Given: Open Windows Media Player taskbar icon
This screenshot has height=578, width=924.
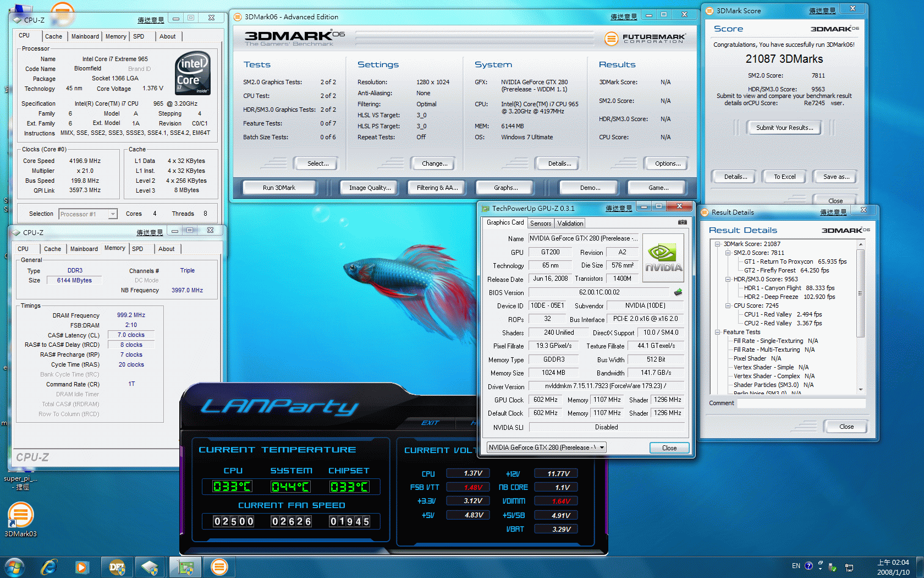Looking at the screenshot, I should [82, 567].
